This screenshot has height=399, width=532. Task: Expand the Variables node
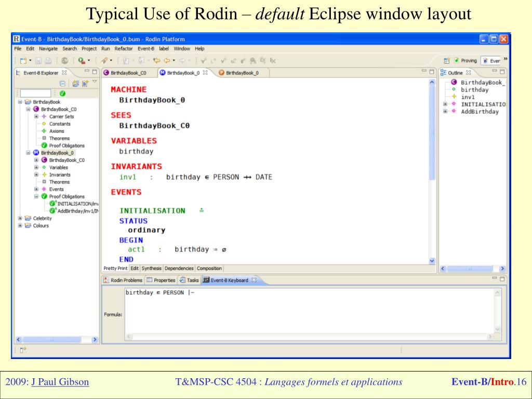(x=36, y=167)
